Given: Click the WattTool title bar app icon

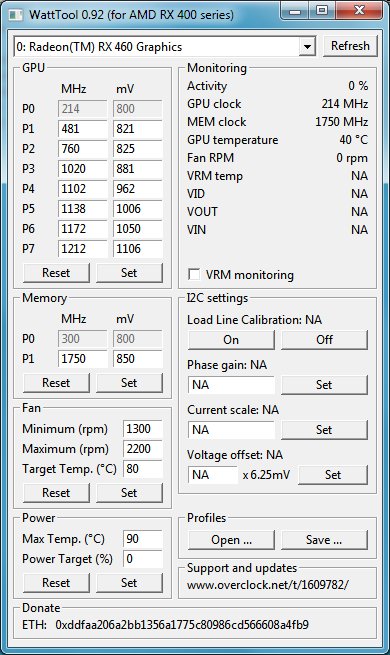Looking at the screenshot, I should tap(15, 15).
